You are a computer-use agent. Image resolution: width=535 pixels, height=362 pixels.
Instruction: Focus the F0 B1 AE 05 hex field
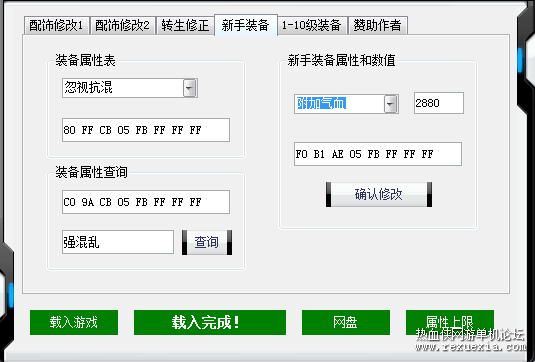point(378,154)
